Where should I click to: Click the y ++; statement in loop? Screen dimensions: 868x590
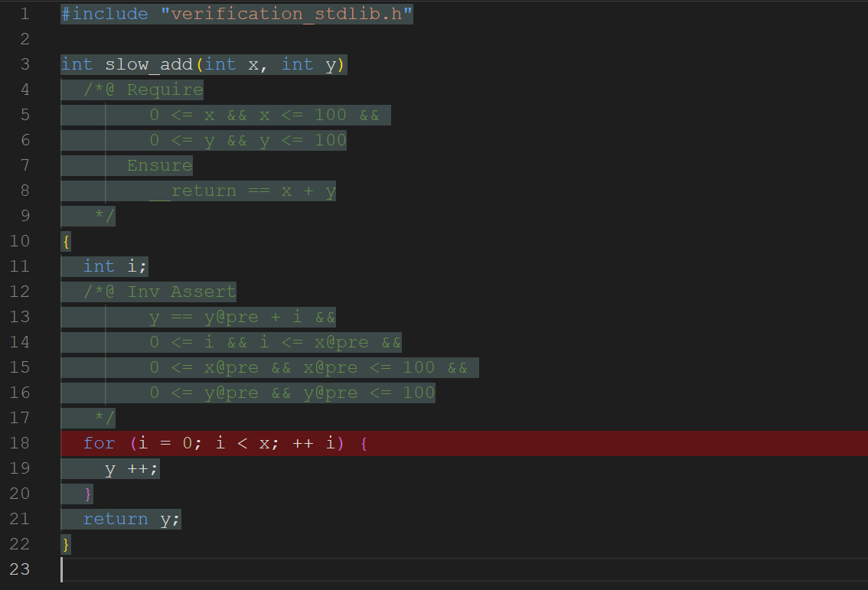pos(132,468)
